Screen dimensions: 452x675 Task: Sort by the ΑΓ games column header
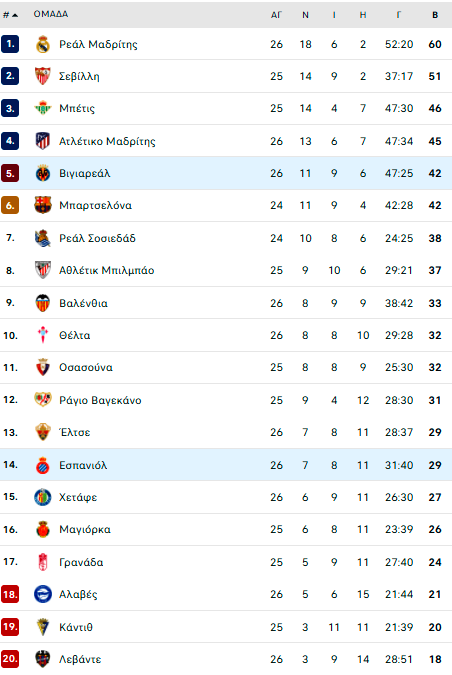coord(276,15)
